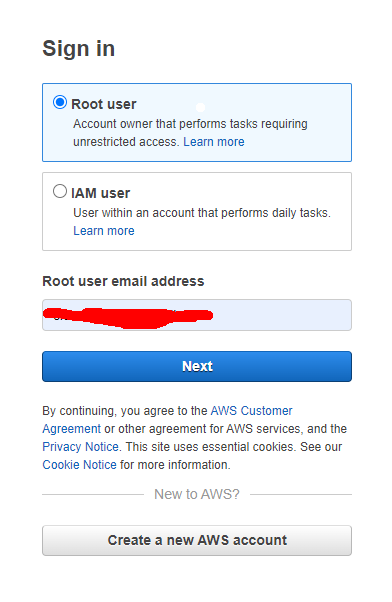The width and height of the screenshot is (392, 602).
Task: Click the 'New to AWS?' text
Action: [x=197, y=494]
